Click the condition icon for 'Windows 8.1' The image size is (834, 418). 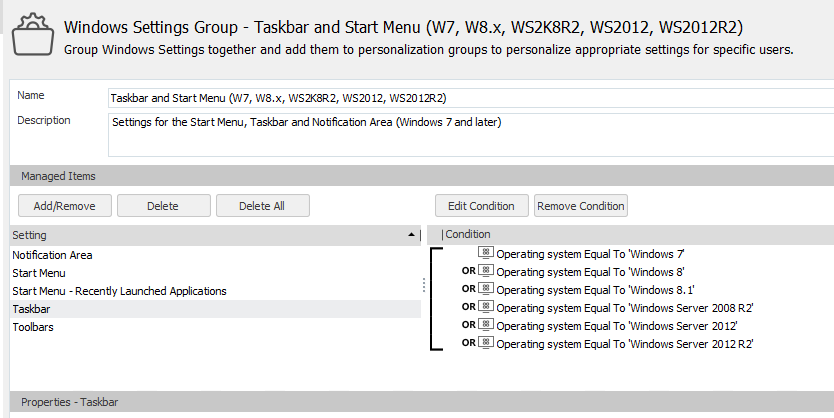click(486, 289)
